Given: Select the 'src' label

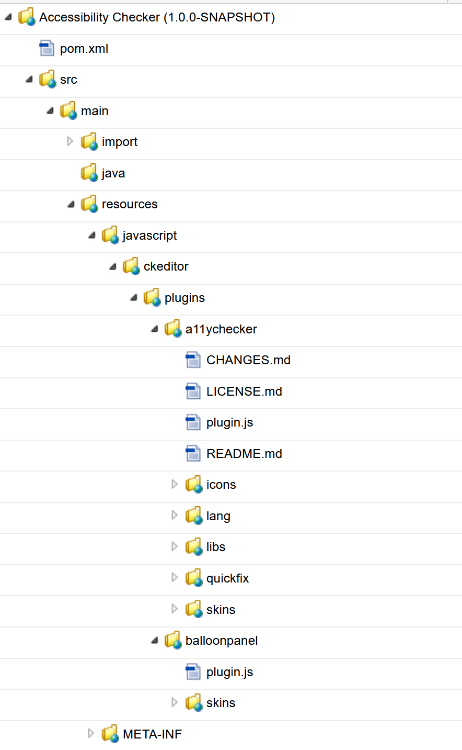Looking at the screenshot, I should coord(68,80).
